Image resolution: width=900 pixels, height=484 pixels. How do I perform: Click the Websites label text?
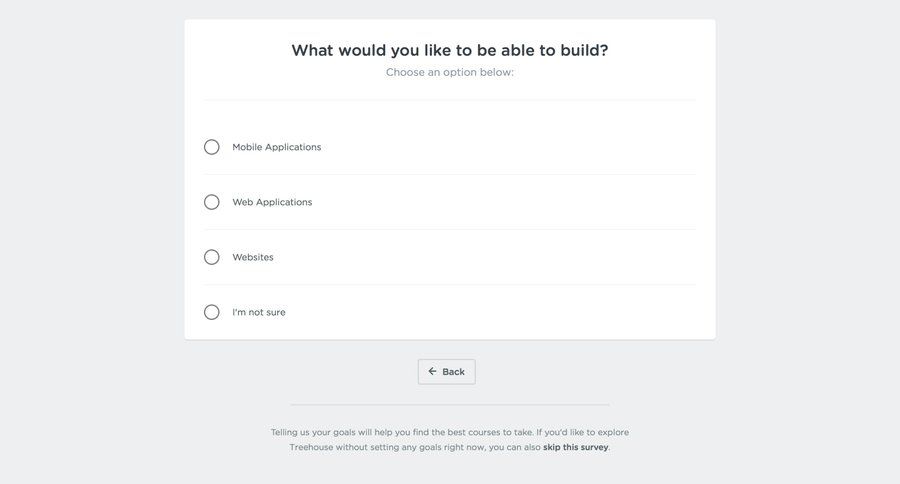coord(253,257)
